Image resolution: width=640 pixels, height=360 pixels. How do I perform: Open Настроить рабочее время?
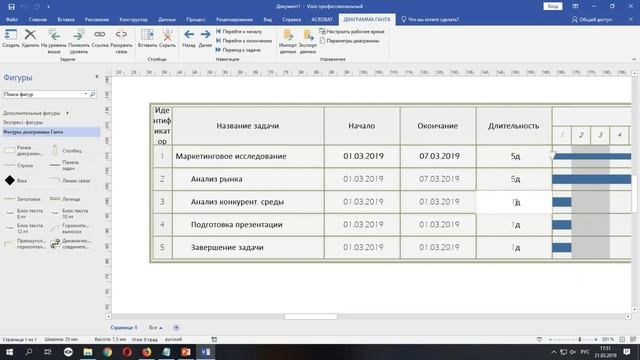(352, 31)
